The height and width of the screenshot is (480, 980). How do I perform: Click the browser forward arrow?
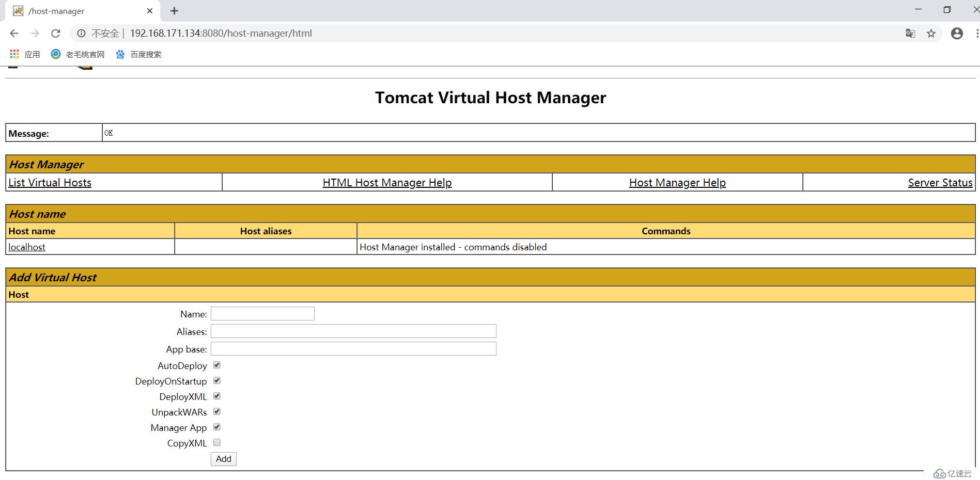[35, 33]
